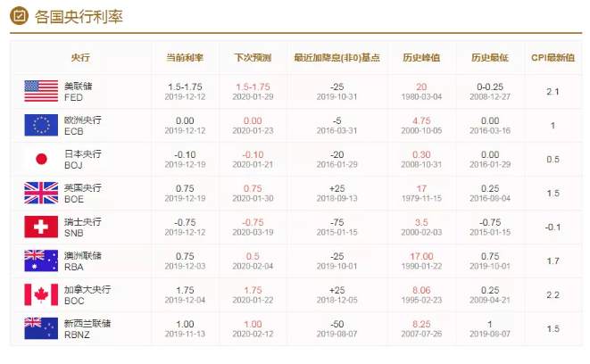Click BOJ CPI value 0.5
590x364 pixels.
(x=553, y=159)
